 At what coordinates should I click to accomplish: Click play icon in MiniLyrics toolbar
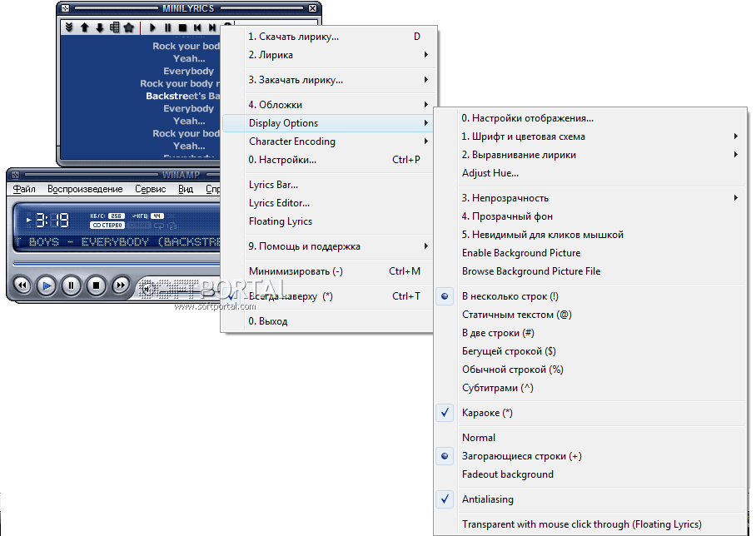pos(152,27)
